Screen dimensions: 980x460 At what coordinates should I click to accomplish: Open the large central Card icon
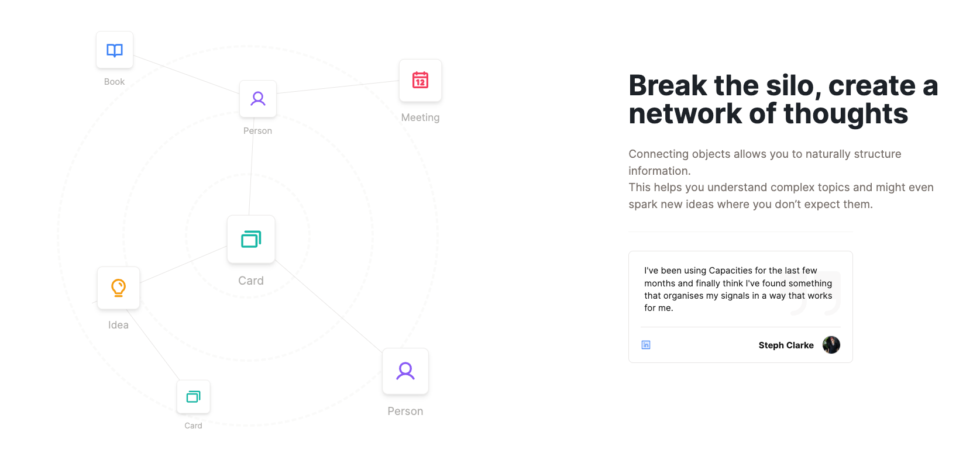pos(251,239)
